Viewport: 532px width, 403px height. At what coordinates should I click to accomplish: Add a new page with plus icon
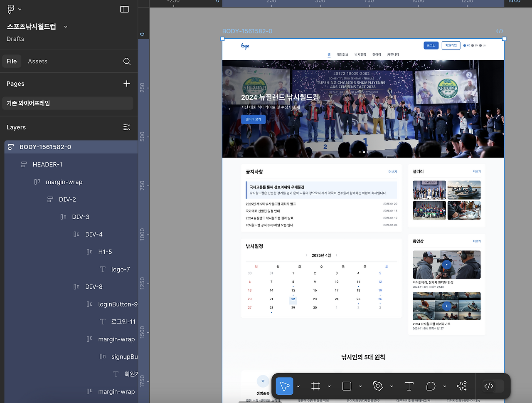127,84
